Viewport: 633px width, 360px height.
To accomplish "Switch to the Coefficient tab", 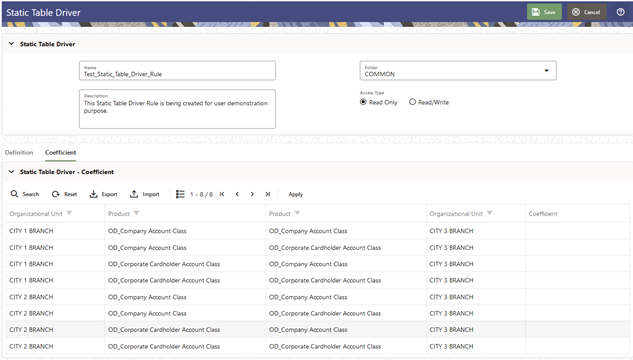I will 61,153.
